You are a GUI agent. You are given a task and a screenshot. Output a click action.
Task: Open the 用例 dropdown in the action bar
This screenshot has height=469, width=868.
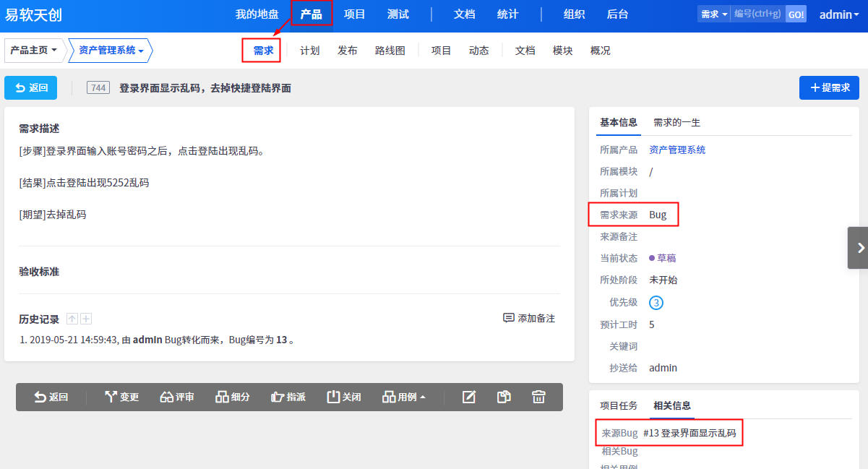pos(404,397)
